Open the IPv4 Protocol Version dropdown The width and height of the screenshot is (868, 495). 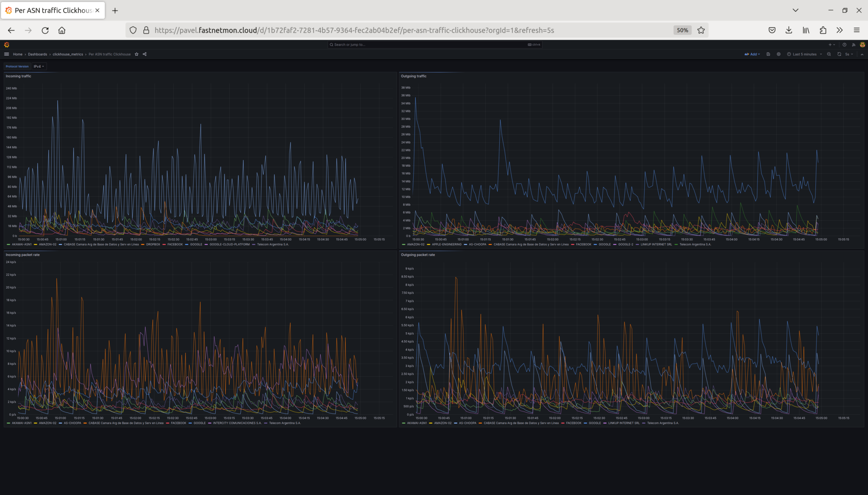pyautogui.click(x=39, y=67)
